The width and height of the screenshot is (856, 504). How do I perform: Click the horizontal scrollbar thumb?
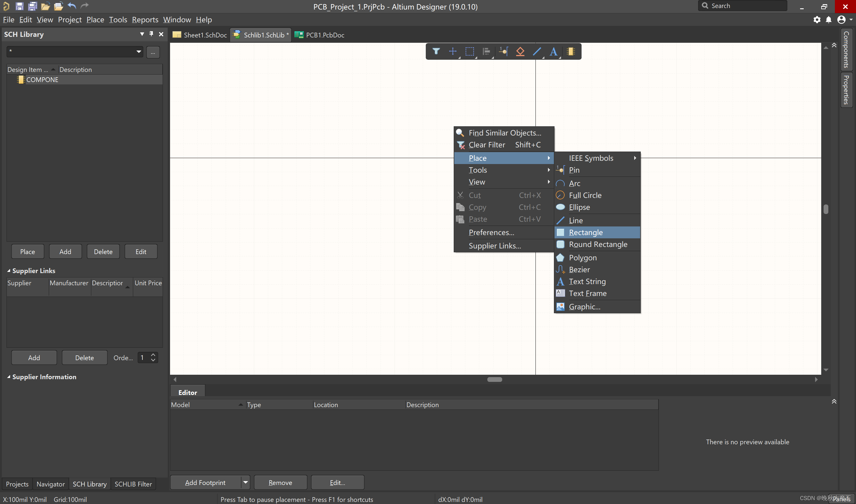[494, 379]
